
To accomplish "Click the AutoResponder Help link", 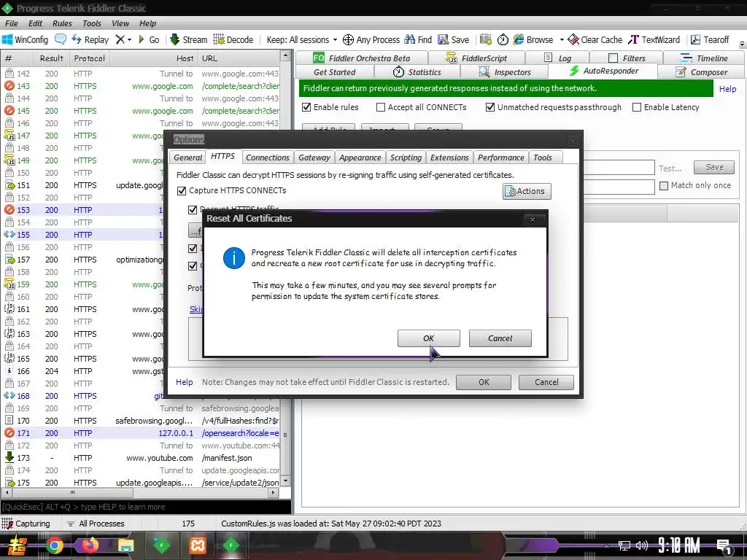I will pos(727,89).
